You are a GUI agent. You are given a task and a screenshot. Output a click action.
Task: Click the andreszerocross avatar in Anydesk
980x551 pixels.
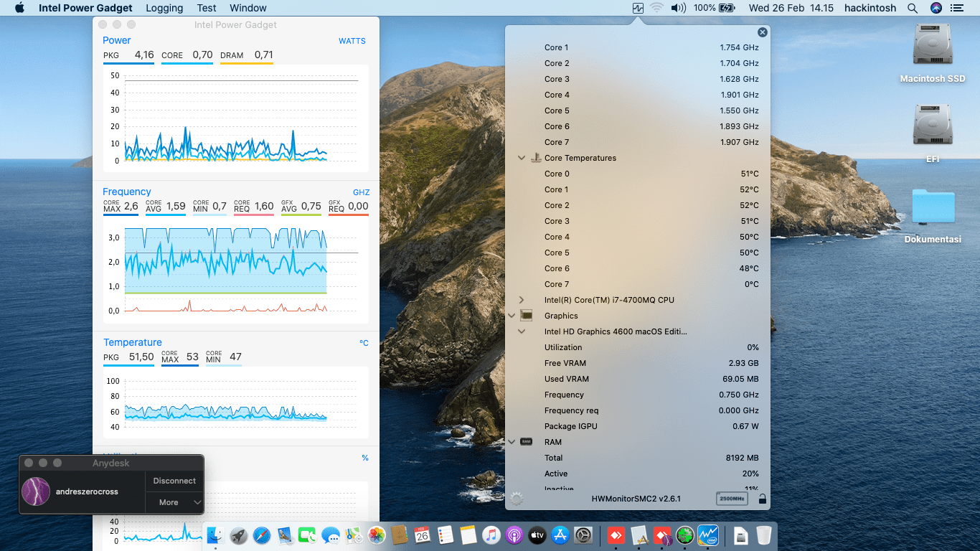click(x=36, y=491)
